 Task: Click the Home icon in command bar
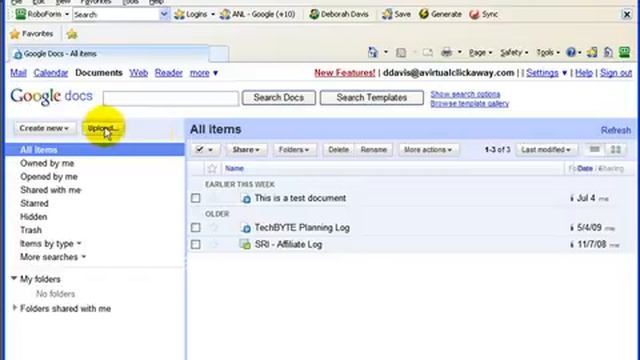[x=373, y=52]
